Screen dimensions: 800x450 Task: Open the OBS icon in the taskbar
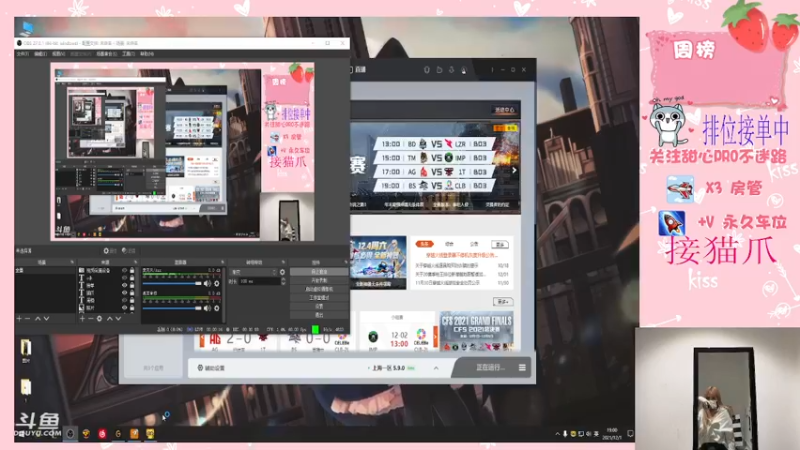70,434
